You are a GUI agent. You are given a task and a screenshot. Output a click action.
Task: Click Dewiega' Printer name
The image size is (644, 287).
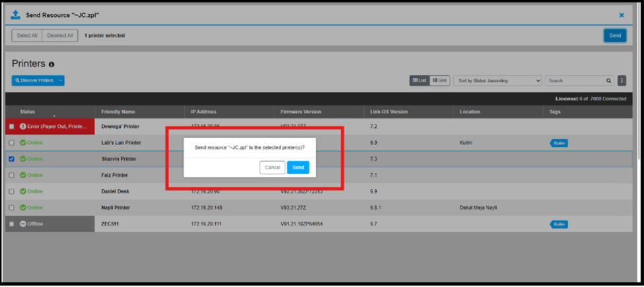click(x=120, y=127)
